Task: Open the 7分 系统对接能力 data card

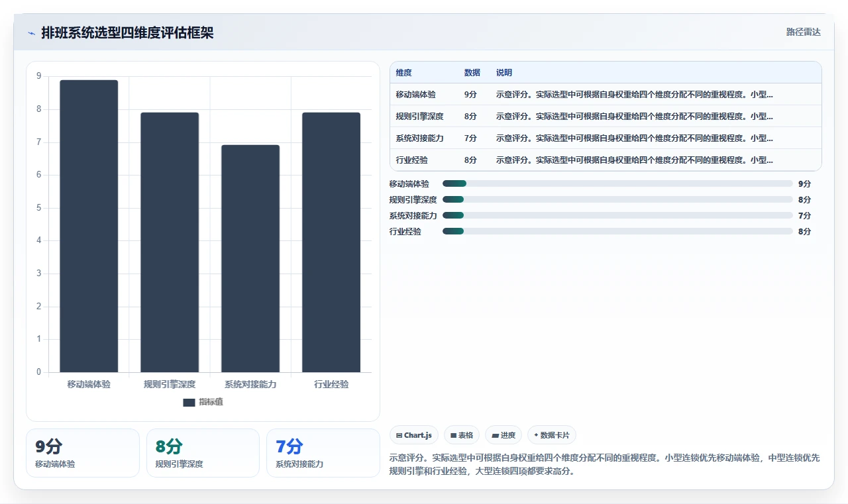Action: point(323,453)
